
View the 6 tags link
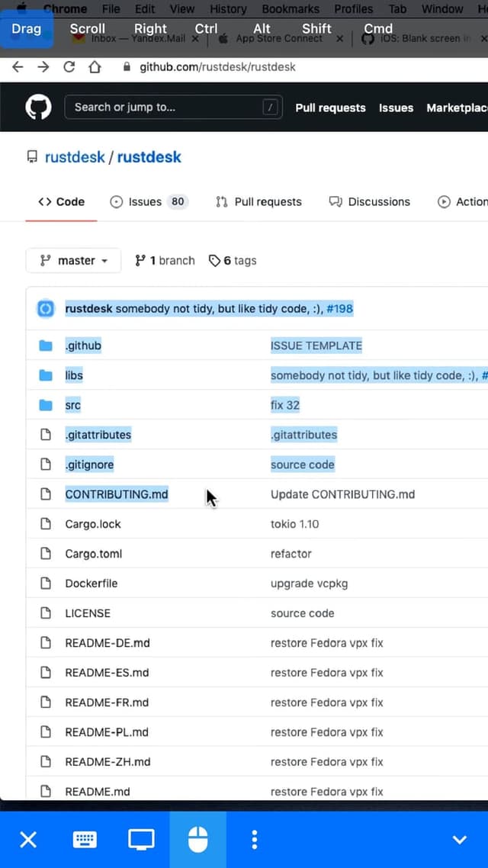click(233, 261)
